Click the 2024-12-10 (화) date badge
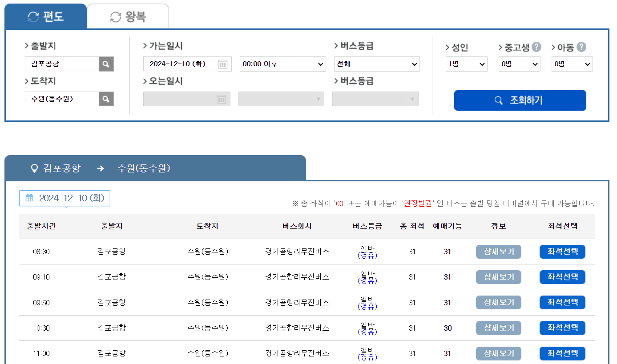The width and height of the screenshot is (617, 364). point(65,198)
